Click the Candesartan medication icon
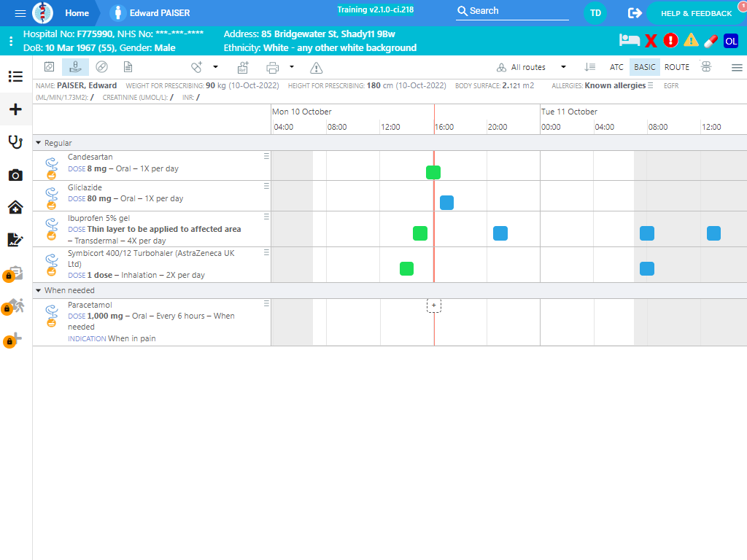The width and height of the screenshot is (747, 560). (52, 168)
